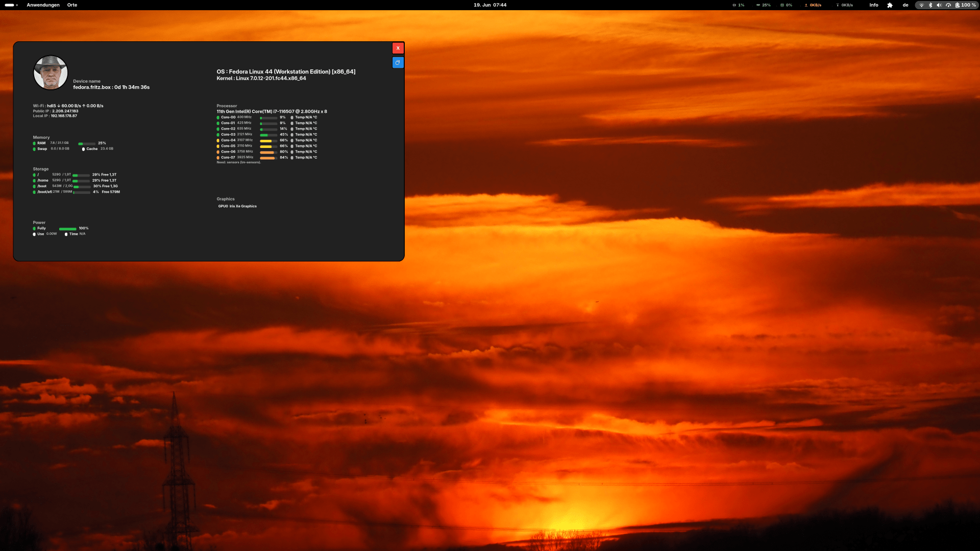Close the system info panel with red X
Screen dimensions: 980x551
398,48
